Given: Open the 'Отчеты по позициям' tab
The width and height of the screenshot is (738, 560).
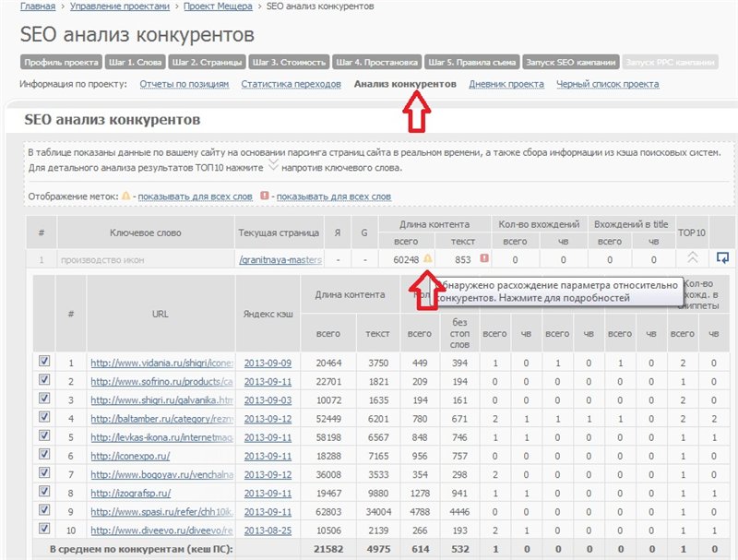Looking at the screenshot, I should click(184, 84).
